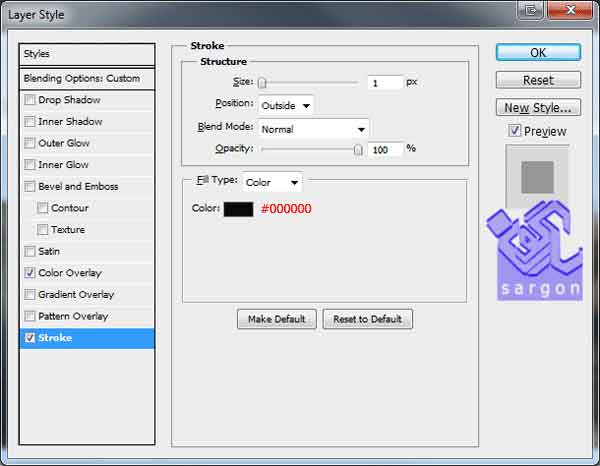600x466 pixels.
Task: Select the Inner Shadow label in the list
Action: coord(70,122)
